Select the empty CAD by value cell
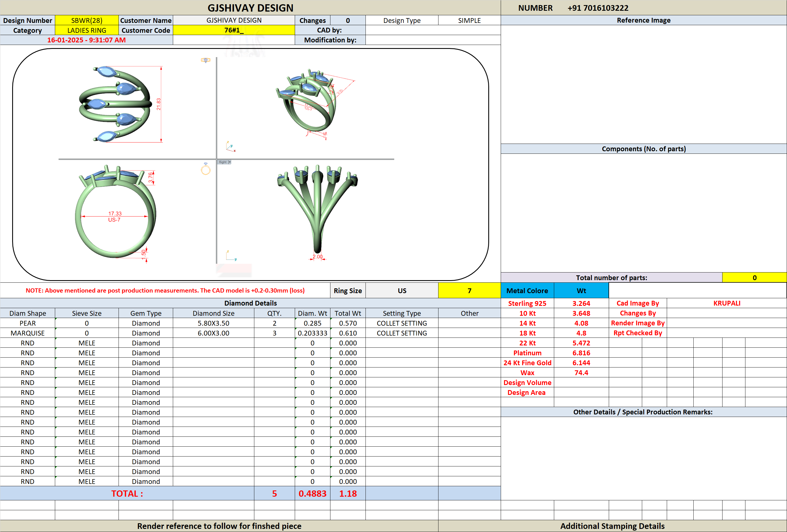787x532 pixels. tap(433, 30)
